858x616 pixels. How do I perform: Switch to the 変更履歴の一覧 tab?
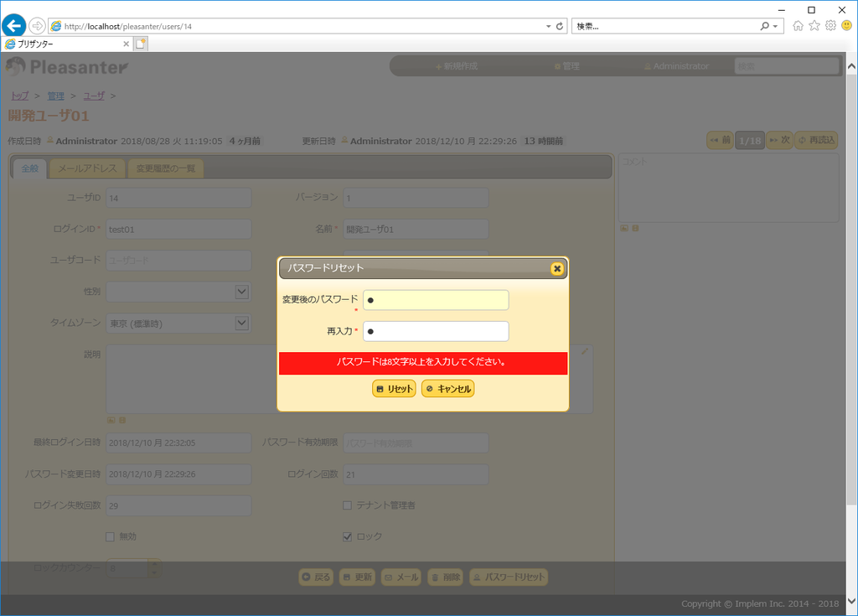(166, 168)
